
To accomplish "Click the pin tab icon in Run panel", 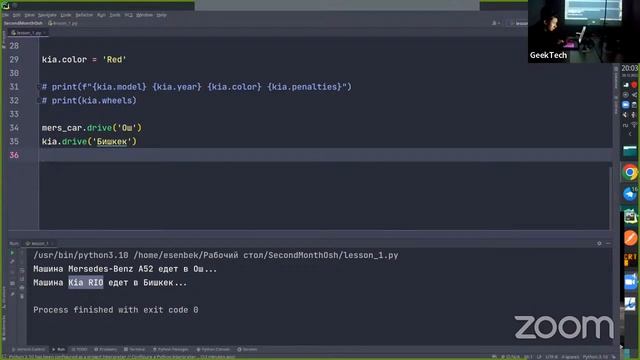I will coord(12,294).
